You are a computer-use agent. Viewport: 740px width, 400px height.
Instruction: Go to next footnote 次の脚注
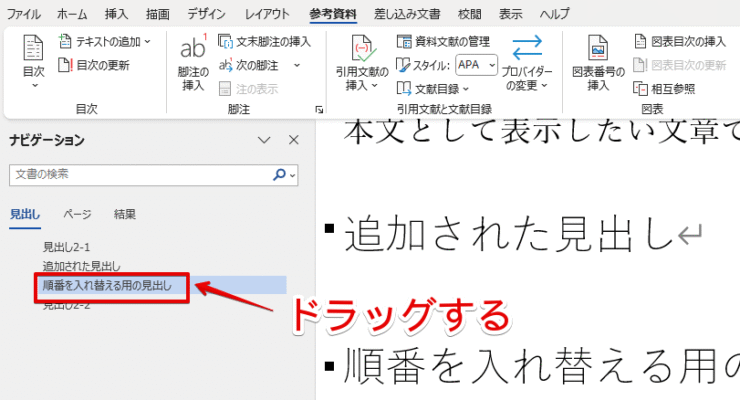pyautogui.click(x=249, y=65)
